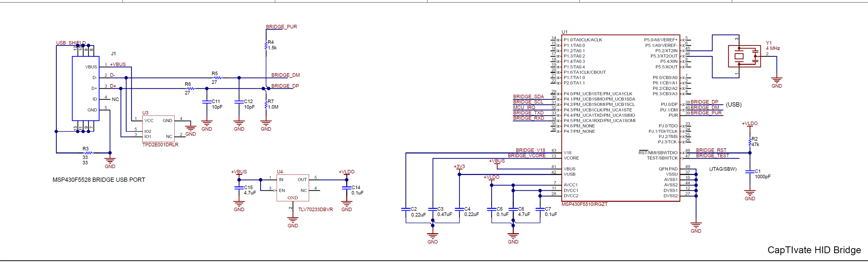This screenshot has height=262, width=868.
Task: Select capacitor C1 1000pF symbol
Action: point(750,172)
